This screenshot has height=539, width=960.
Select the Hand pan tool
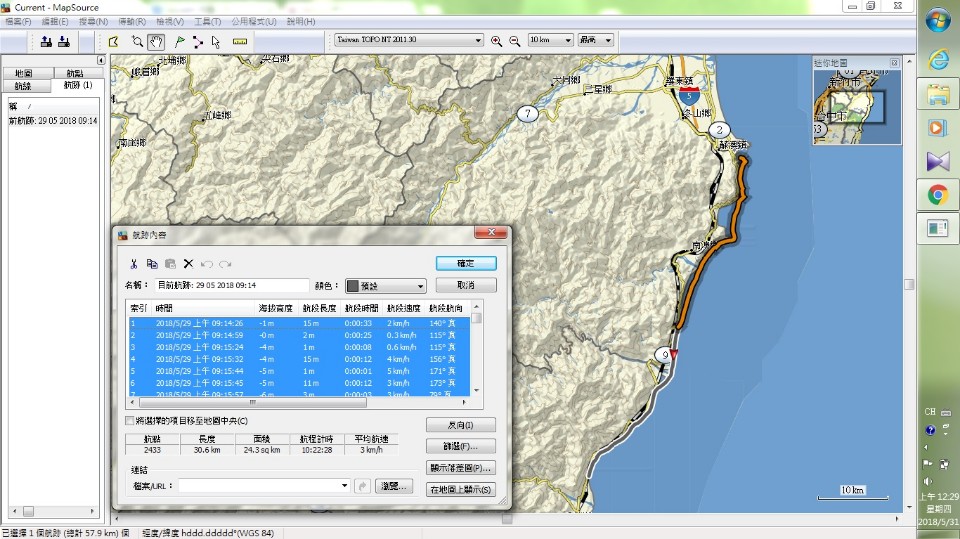tap(157, 42)
